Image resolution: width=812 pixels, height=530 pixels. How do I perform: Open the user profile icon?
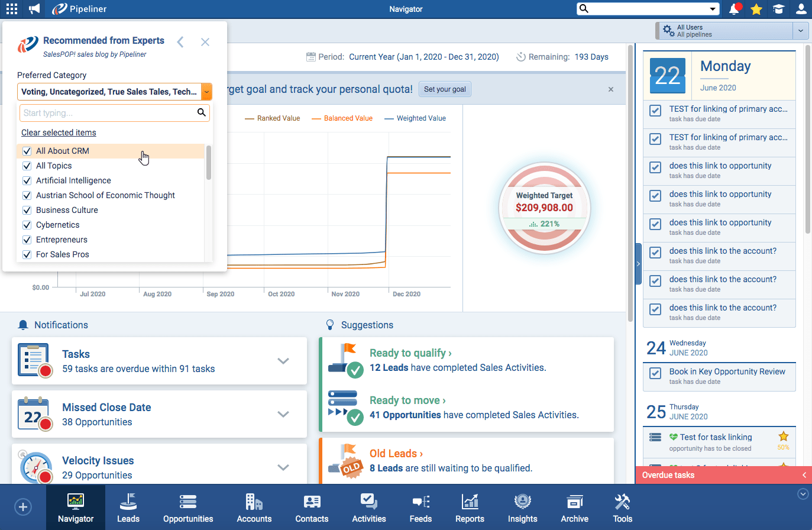[801, 9]
